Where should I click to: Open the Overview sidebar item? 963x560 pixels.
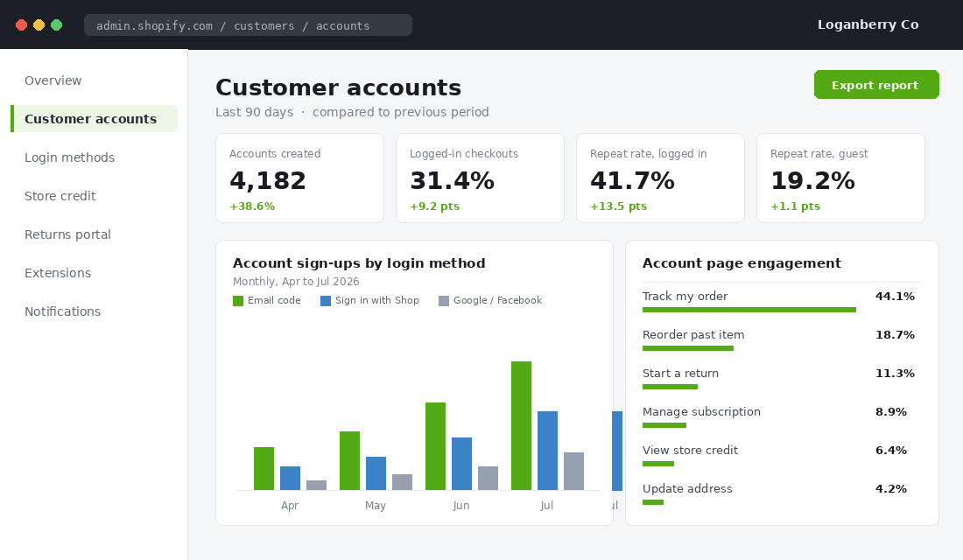pyautogui.click(x=53, y=80)
